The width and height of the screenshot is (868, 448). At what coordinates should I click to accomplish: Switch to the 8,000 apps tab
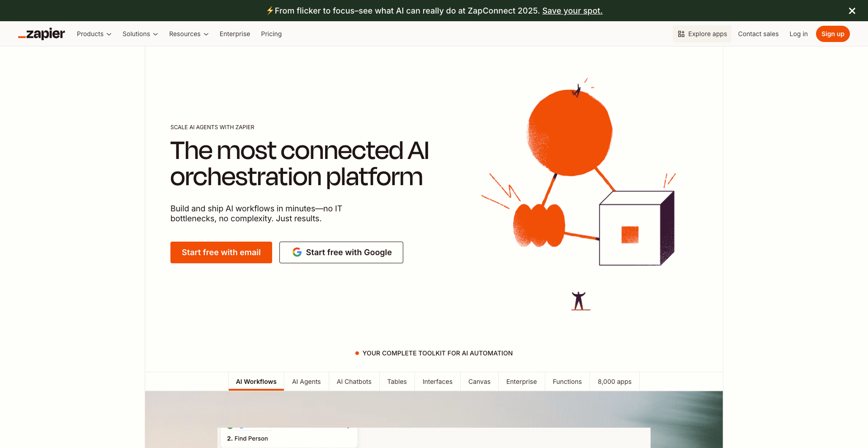(x=614, y=382)
